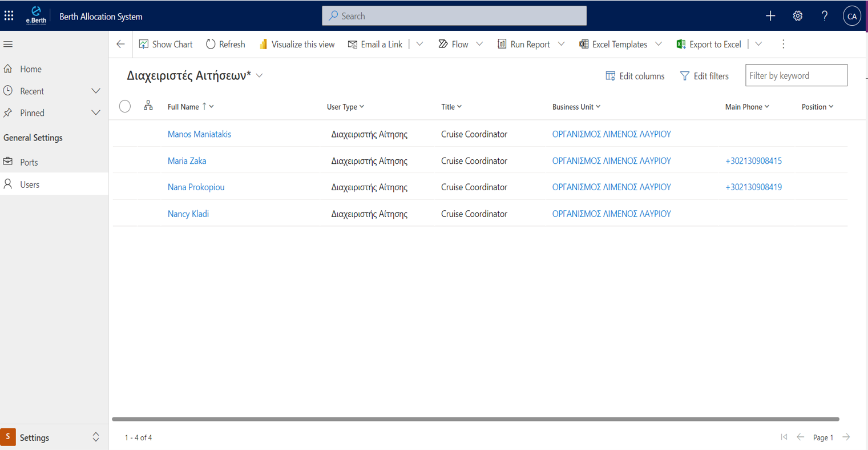
Task: Expand Excel Templates dropdown arrow
Action: [x=658, y=44]
